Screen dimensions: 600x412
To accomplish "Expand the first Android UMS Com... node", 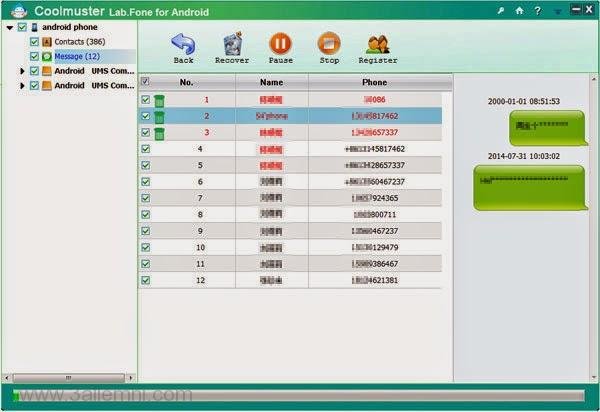I will (22, 71).
